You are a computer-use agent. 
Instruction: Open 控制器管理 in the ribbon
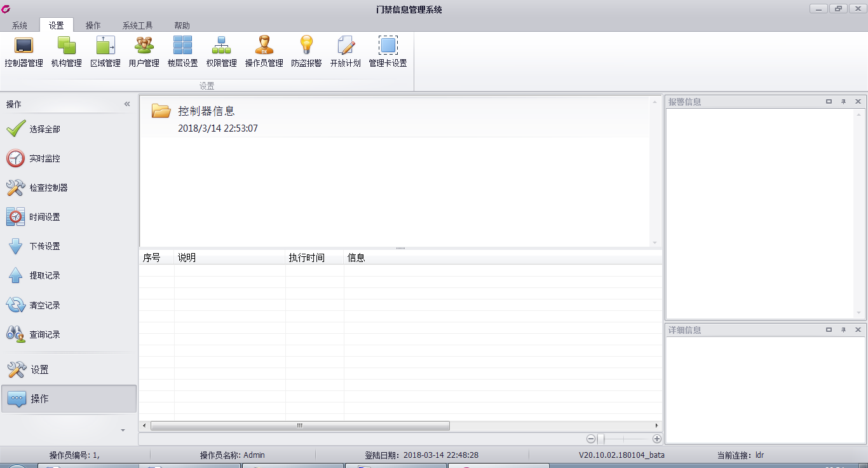(24, 52)
